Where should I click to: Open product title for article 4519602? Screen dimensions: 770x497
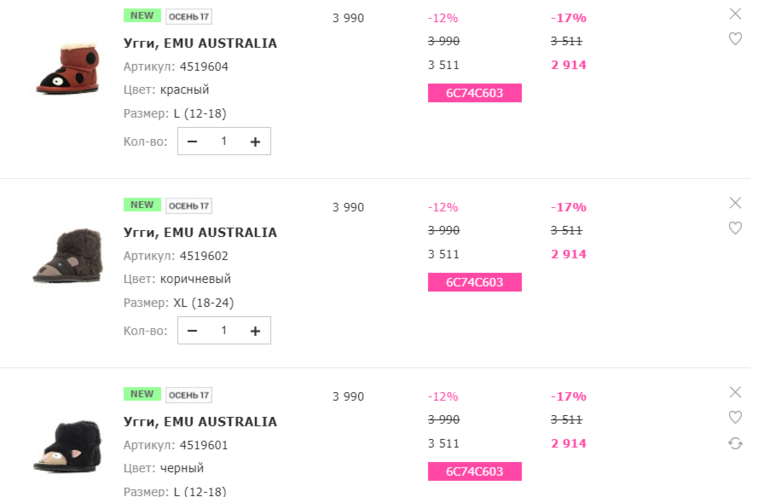coord(200,232)
